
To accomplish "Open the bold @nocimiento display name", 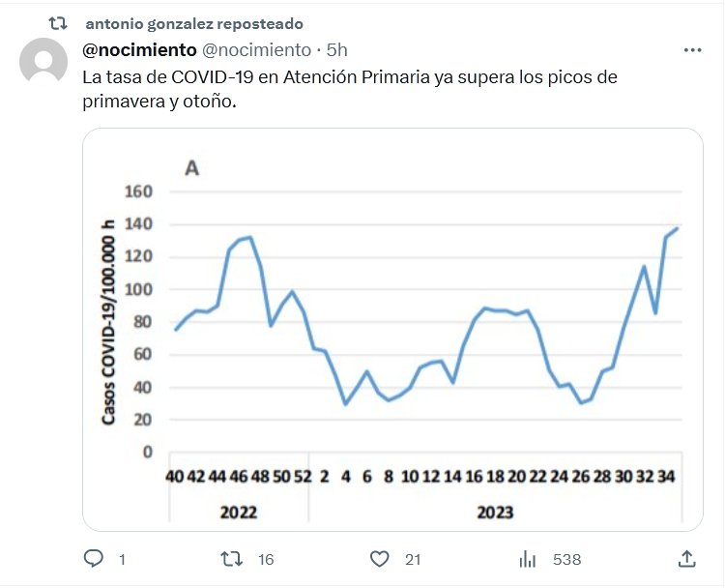I will (x=138, y=49).
